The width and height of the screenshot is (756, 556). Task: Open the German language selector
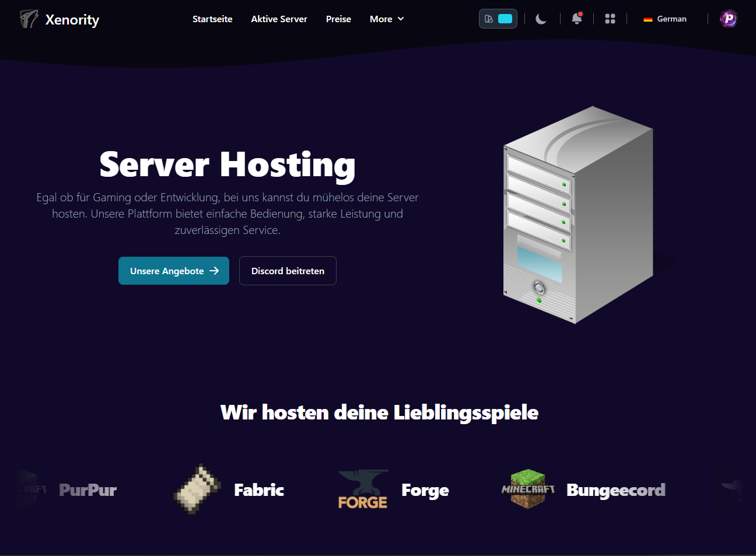(x=665, y=19)
